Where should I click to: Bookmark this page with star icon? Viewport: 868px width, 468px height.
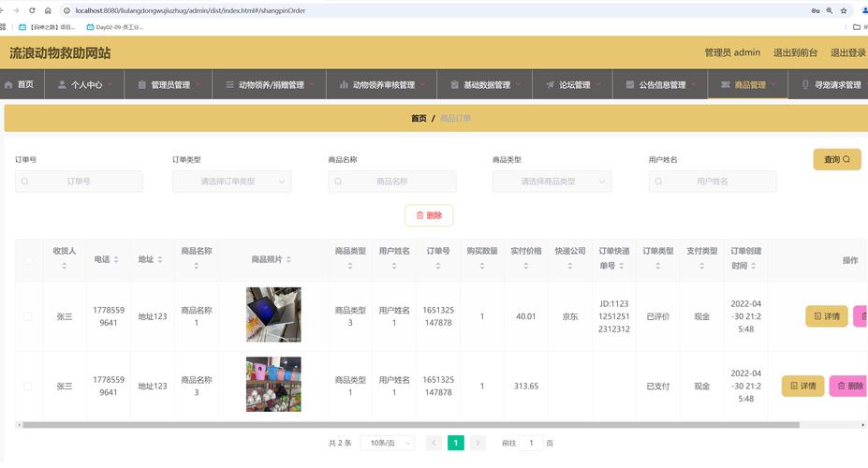pos(844,10)
